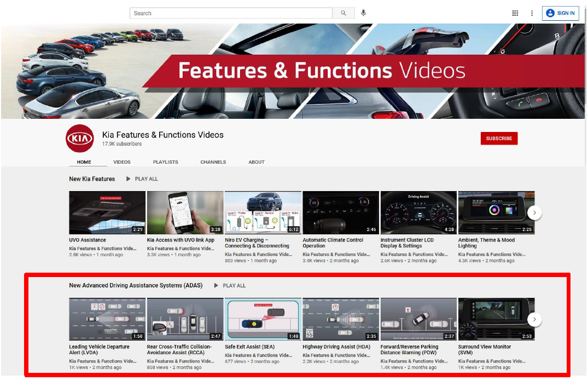Click the Sign In button
This screenshot has height=386, width=588.
coord(560,13)
